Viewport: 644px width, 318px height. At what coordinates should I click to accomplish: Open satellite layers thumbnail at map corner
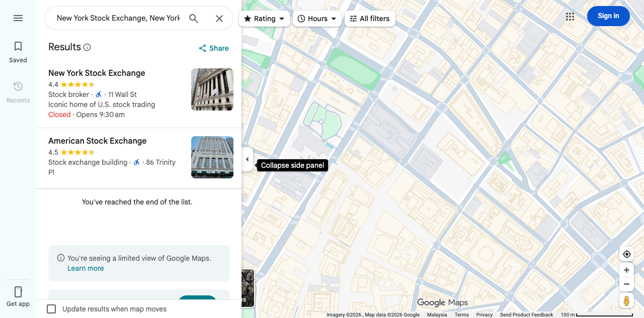point(248,288)
